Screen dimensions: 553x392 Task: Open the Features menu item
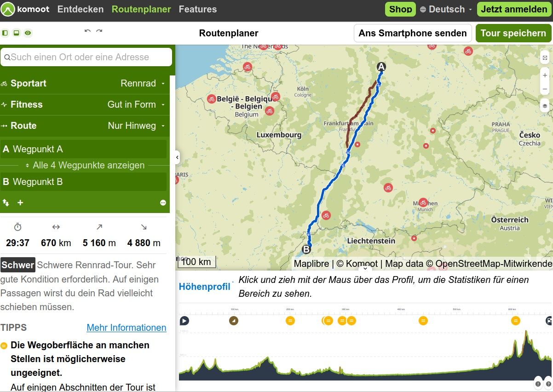(x=198, y=9)
